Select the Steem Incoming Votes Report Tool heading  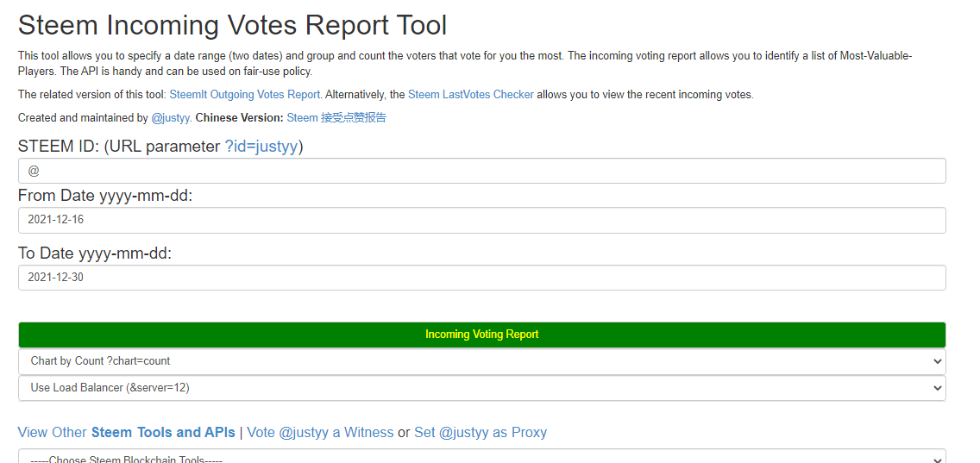(233, 26)
